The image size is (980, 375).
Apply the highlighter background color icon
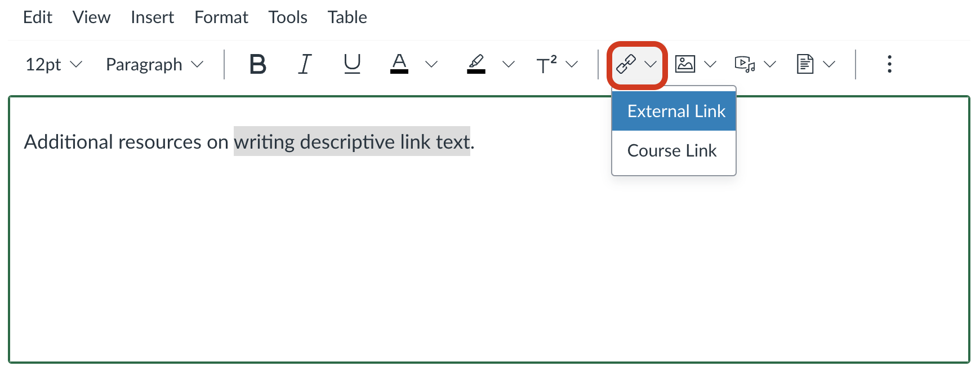click(476, 64)
